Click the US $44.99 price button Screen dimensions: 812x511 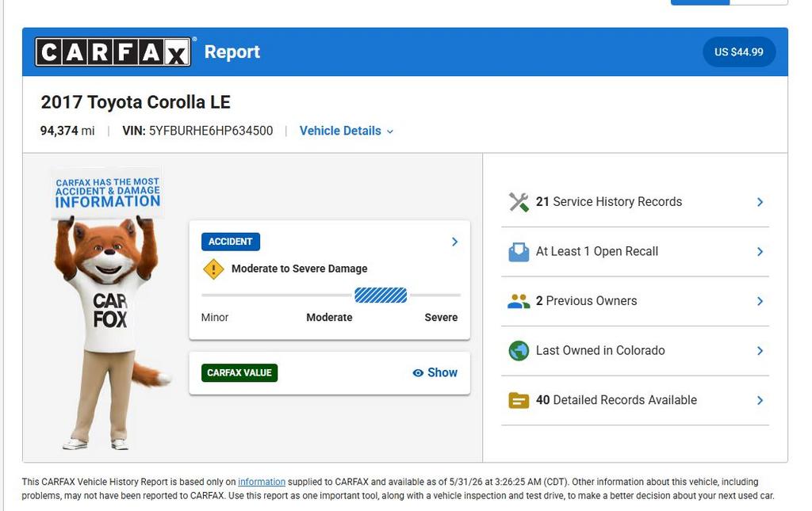pos(739,51)
